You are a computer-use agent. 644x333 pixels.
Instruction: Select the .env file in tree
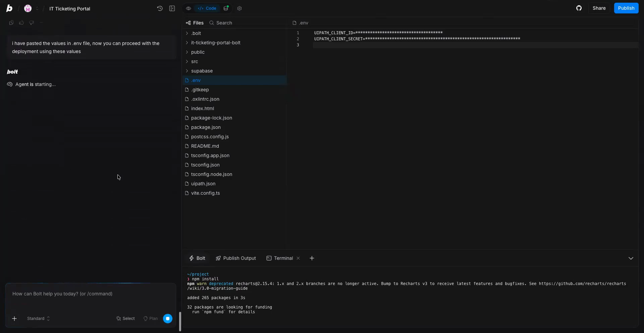235,80
